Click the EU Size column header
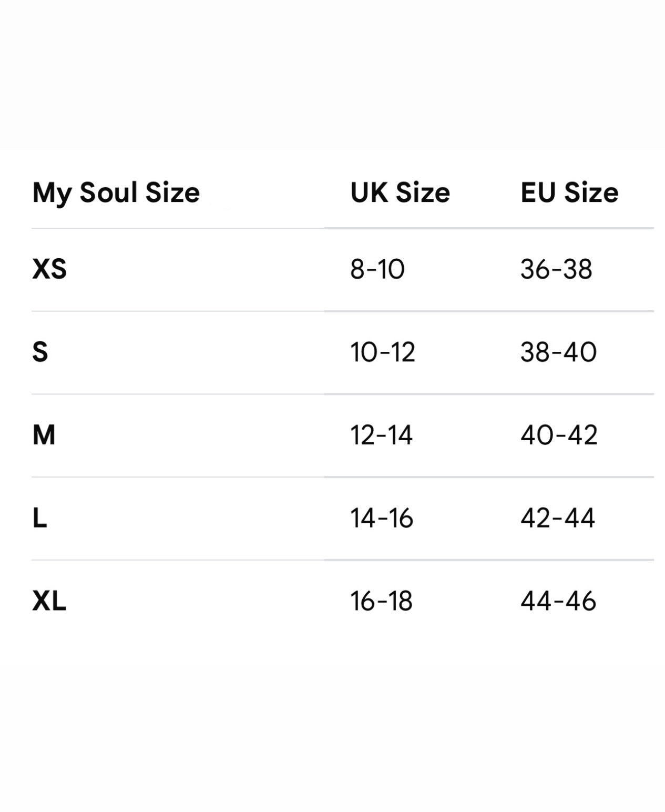 click(x=569, y=192)
